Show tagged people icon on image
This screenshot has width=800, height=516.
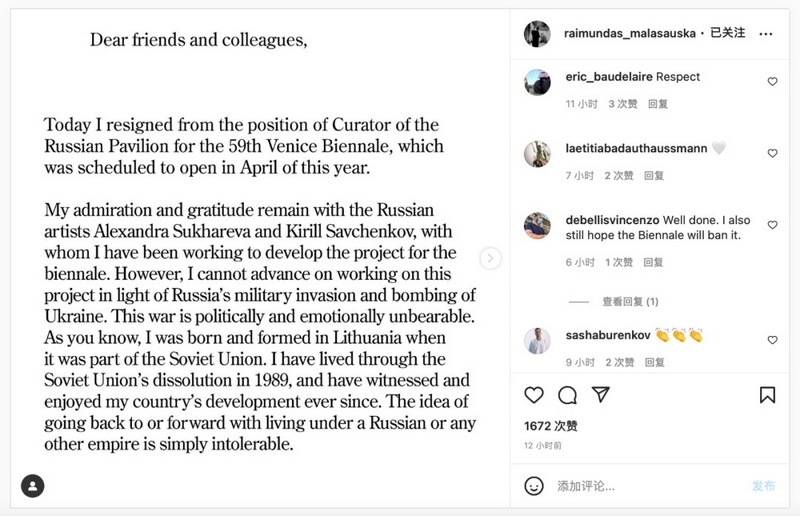tap(33, 486)
